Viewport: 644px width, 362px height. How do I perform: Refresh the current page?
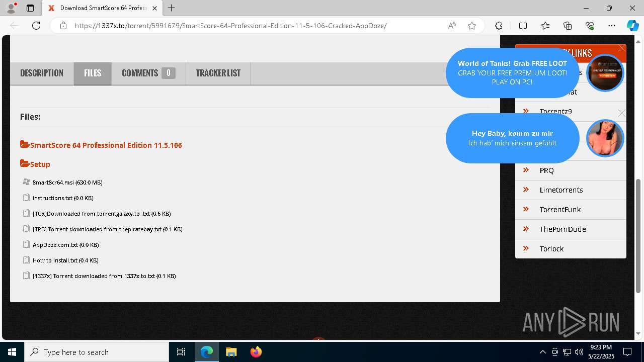[x=36, y=26]
